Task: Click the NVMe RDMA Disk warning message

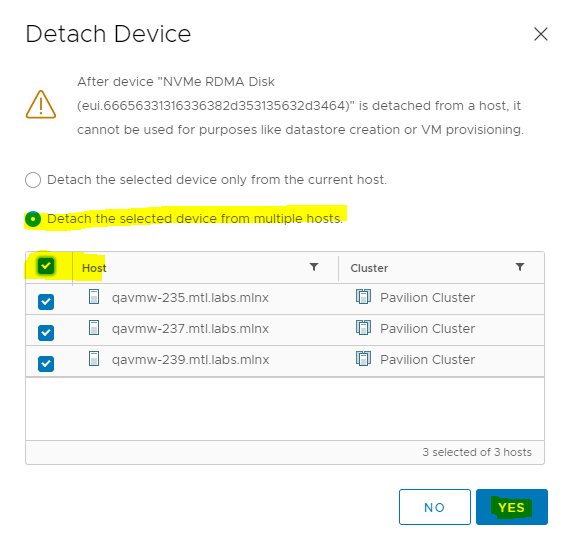Action: coord(300,106)
